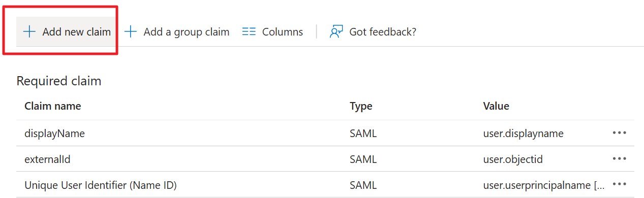This screenshot has width=644, height=198.
Task: Open ellipsis menu for Unique User Identifier claim
Action: [619, 185]
